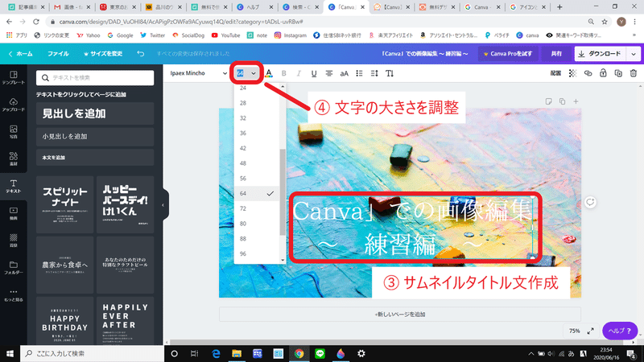Select HAPPILY EVER AFTER template

click(126, 321)
